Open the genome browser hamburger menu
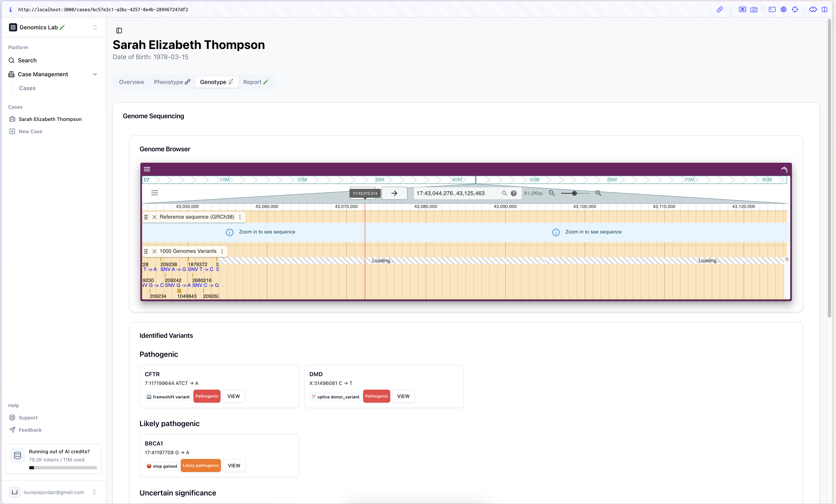Screen dimensions: 836x504 pyautogui.click(x=147, y=169)
